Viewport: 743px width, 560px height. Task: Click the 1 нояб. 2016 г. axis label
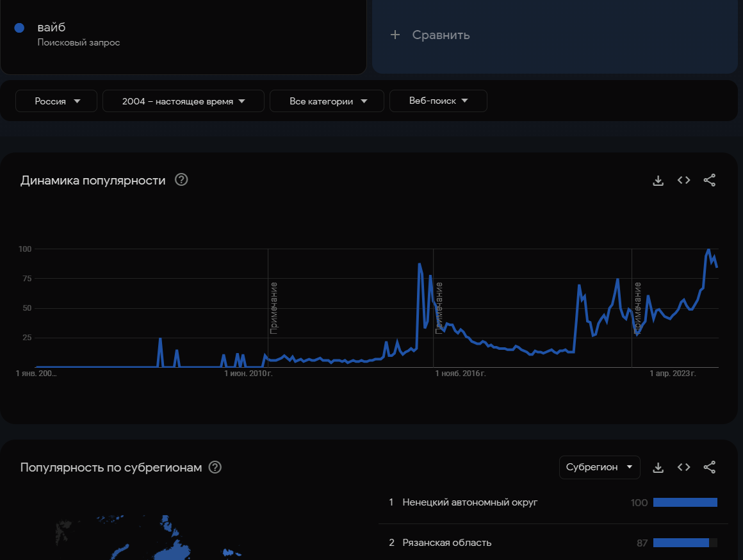[x=461, y=374]
